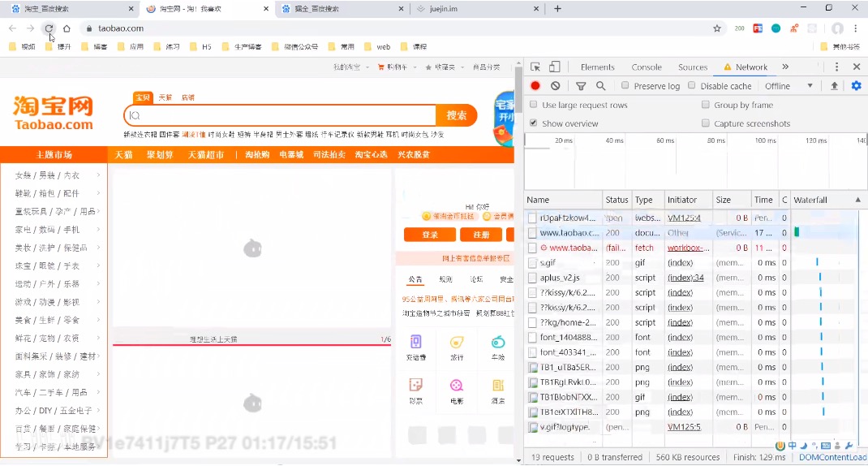
Task: Select Network tab
Action: pyautogui.click(x=746, y=67)
